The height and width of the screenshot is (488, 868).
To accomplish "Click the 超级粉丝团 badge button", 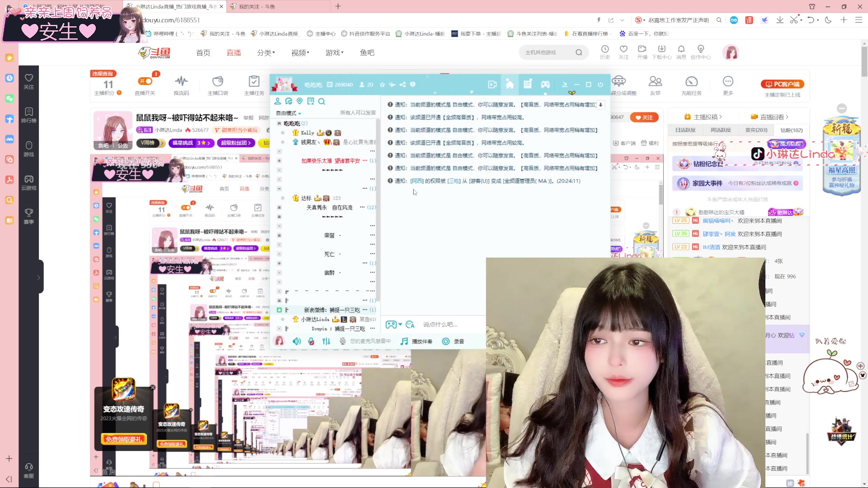I will [236, 143].
